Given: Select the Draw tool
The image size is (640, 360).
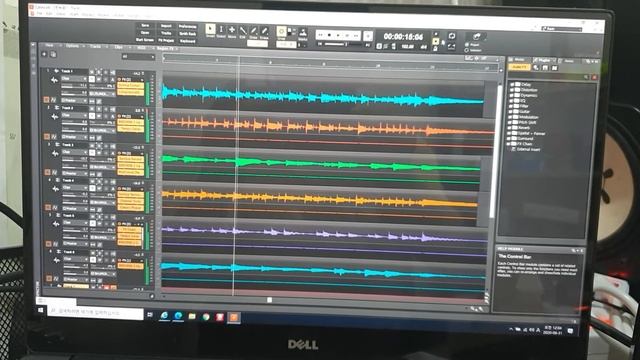Looking at the screenshot, I should click(253, 31).
